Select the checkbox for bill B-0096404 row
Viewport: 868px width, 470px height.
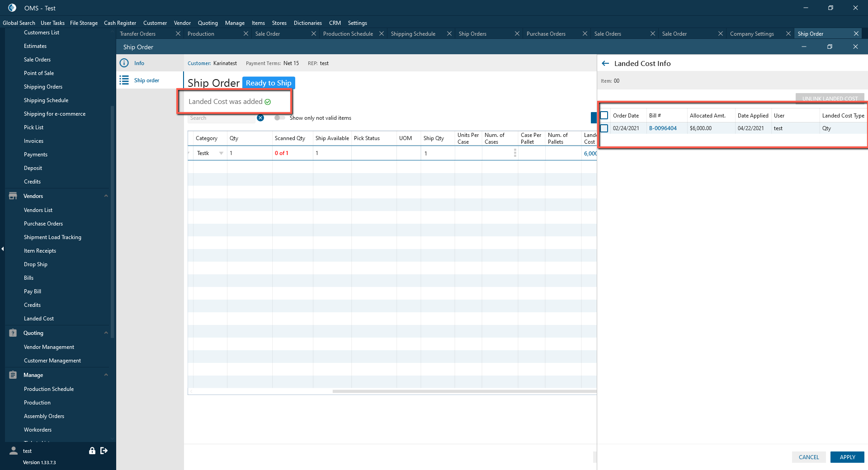604,128
